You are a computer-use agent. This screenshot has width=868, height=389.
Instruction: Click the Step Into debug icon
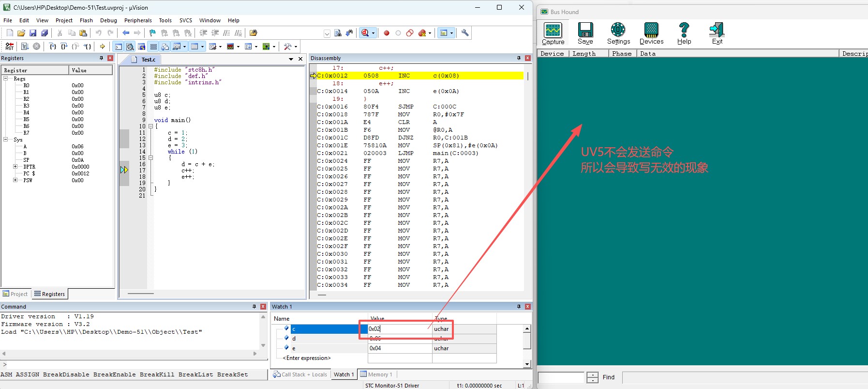(52, 47)
